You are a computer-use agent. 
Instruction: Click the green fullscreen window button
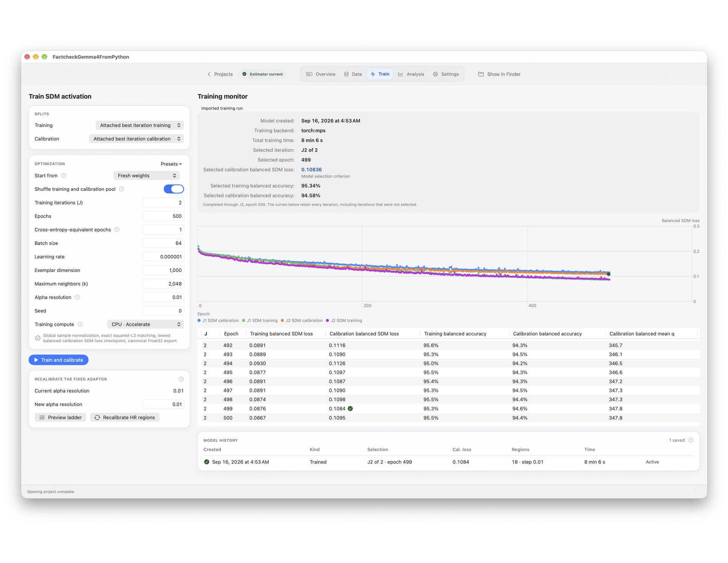(x=44, y=57)
